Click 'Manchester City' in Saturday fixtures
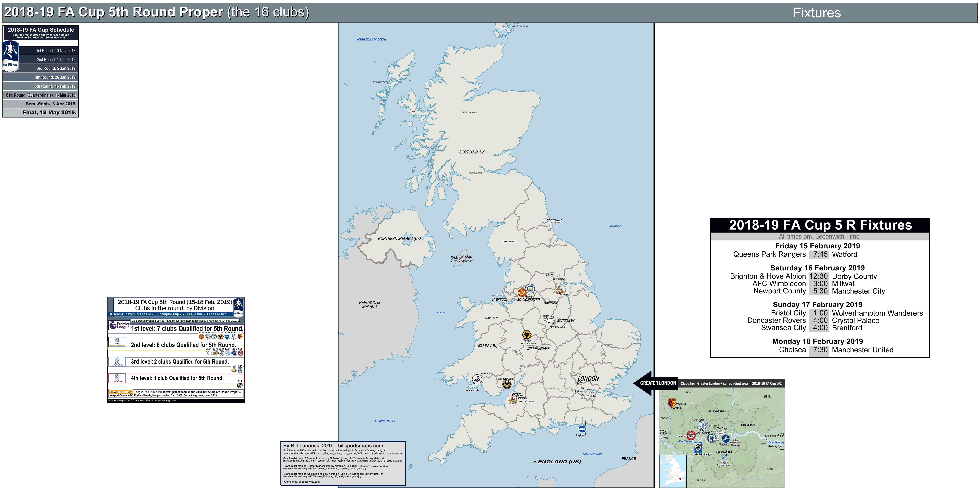This screenshot has height=499, width=980. (x=858, y=291)
